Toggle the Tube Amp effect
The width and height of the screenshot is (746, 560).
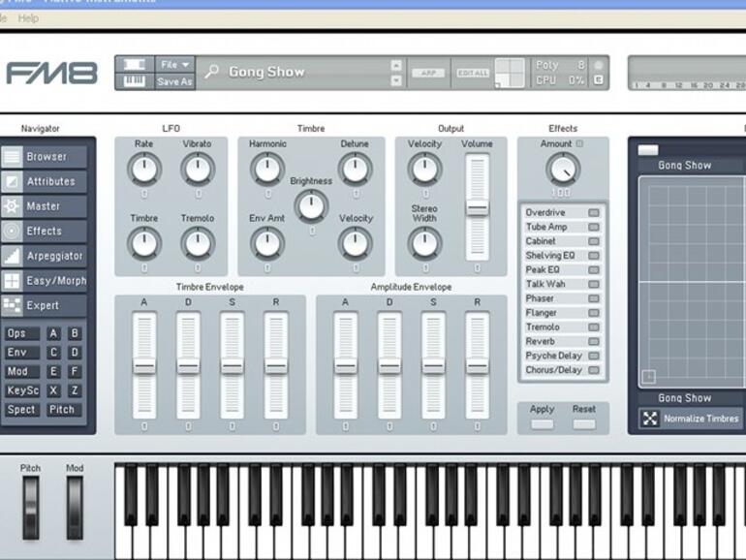[x=594, y=227]
